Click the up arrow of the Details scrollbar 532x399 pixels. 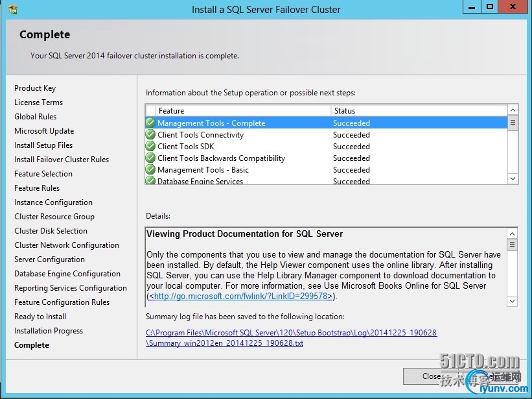pyautogui.click(x=512, y=234)
